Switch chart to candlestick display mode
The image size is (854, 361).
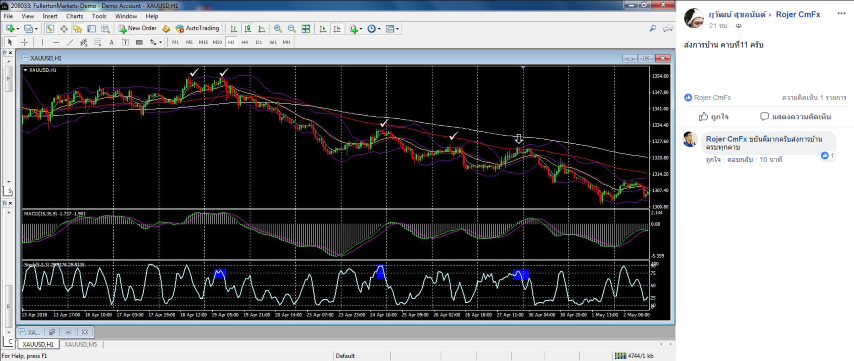point(248,28)
